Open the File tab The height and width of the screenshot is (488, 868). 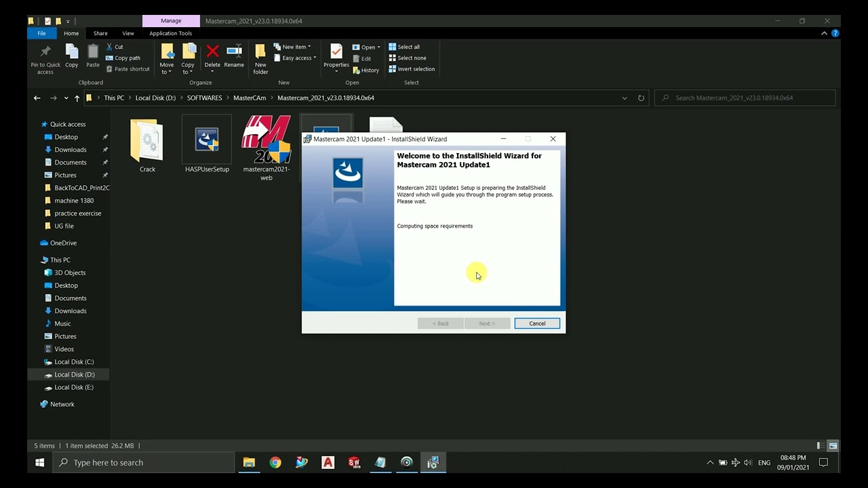pos(42,33)
